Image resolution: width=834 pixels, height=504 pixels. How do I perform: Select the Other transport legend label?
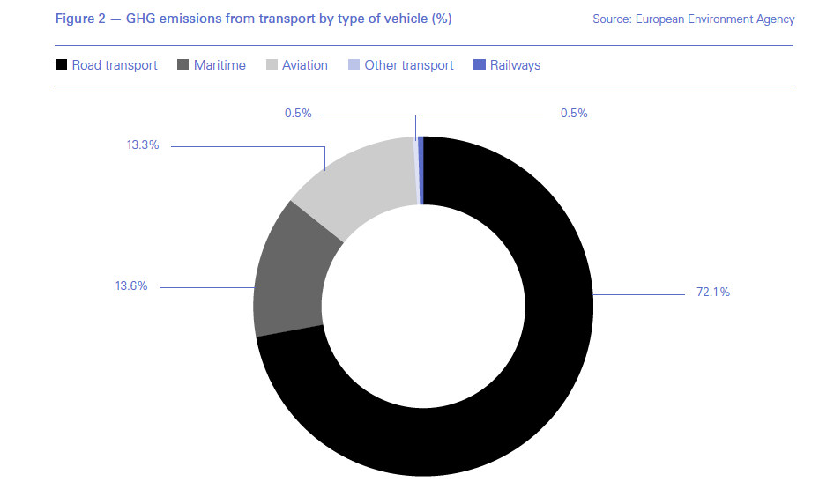[x=409, y=65]
